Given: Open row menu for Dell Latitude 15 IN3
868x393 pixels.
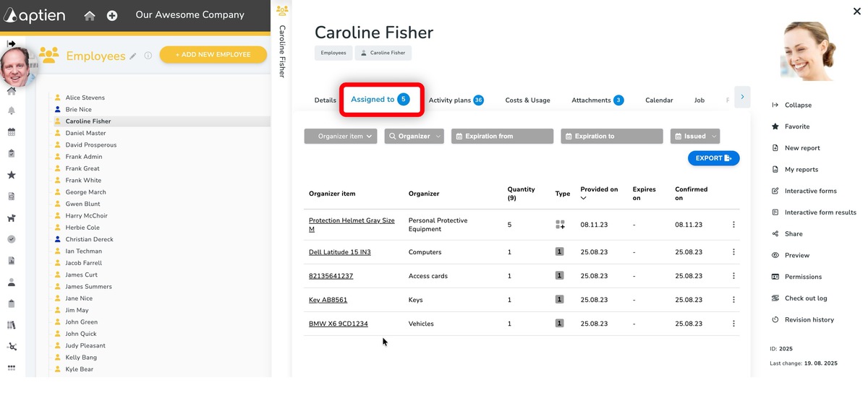Looking at the screenshot, I should coord(733,252).
